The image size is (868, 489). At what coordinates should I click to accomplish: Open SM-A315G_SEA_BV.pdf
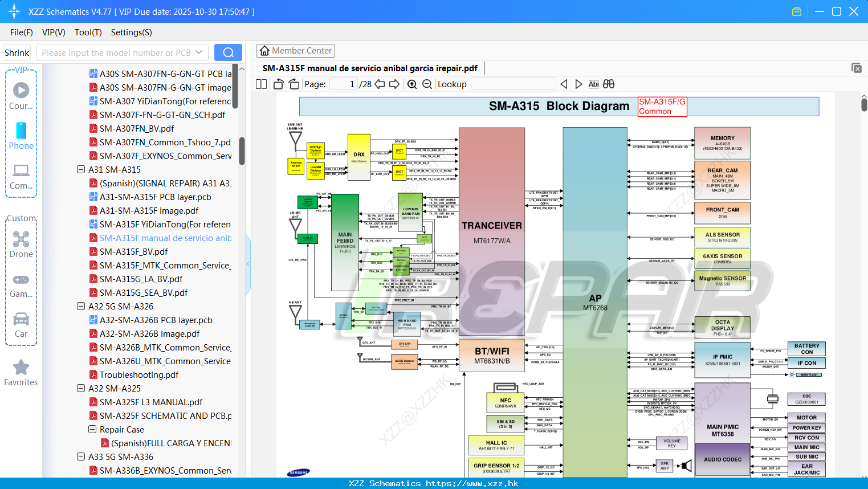[x=144, y=292]
